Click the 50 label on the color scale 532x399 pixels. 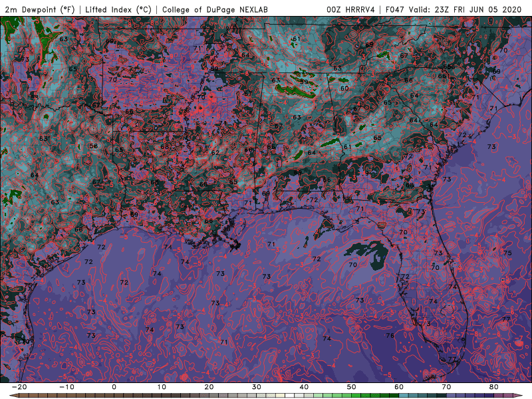pyautogui.click(x=352, y=387)
